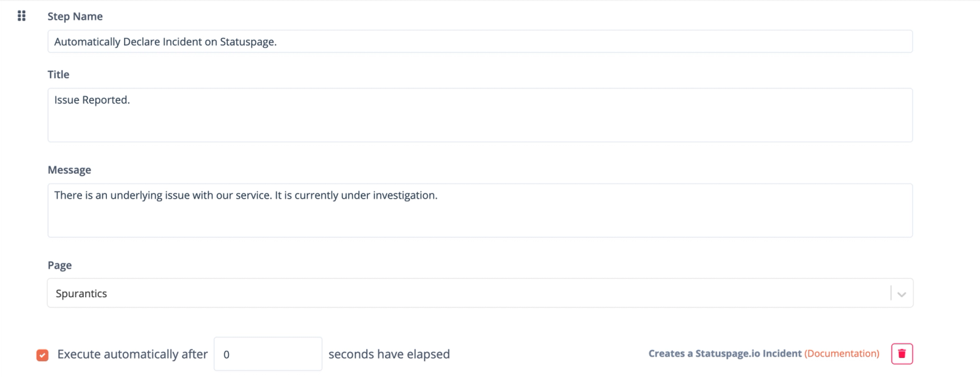Open the Documentation link
This screenshot has width=980, height=377.
coord(842,354)
